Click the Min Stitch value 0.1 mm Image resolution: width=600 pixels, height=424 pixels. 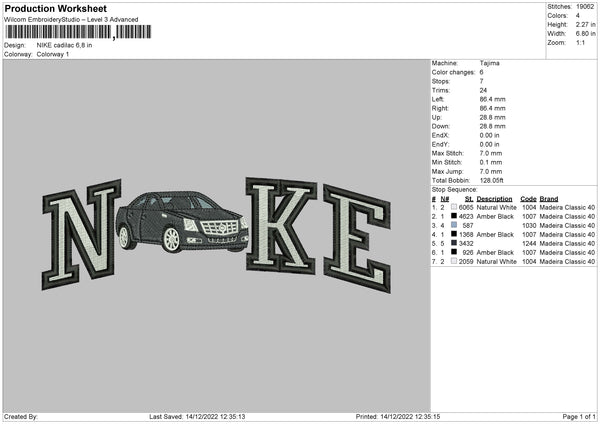tap(491, 162)
